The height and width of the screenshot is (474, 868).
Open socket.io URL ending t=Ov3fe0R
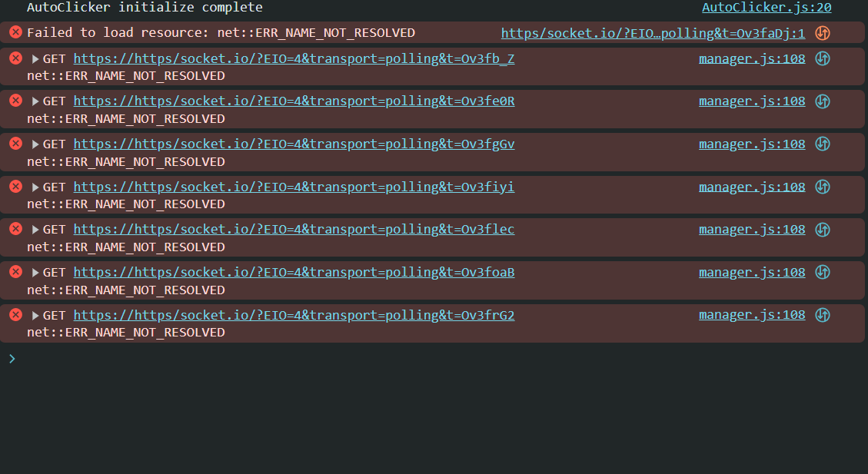[x=294, y=101]
